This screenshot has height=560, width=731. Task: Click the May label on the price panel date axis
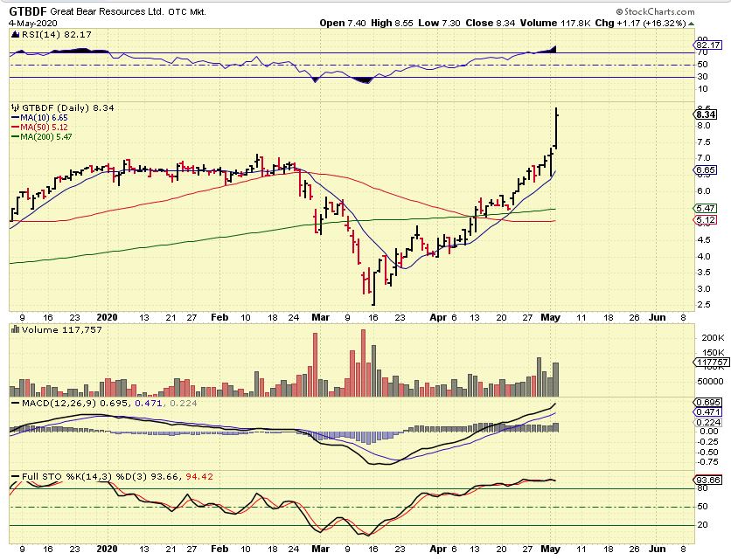click(x=550, y=317)
